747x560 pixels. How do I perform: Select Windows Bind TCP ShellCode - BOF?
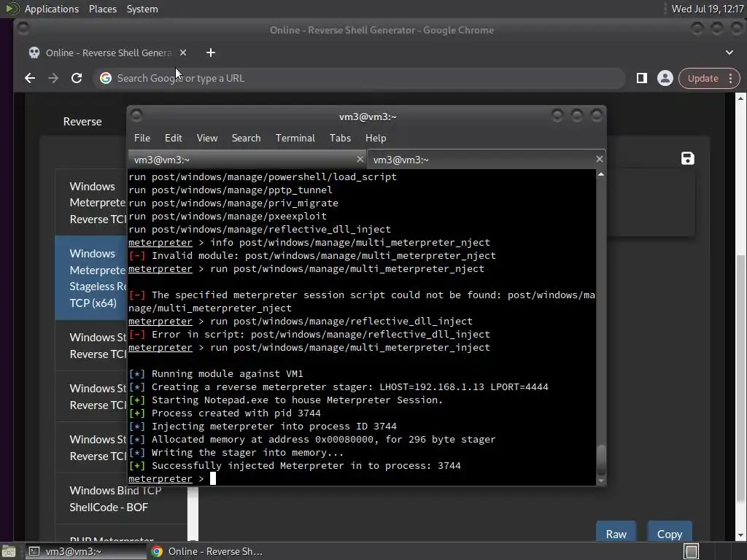pos(121,499)
